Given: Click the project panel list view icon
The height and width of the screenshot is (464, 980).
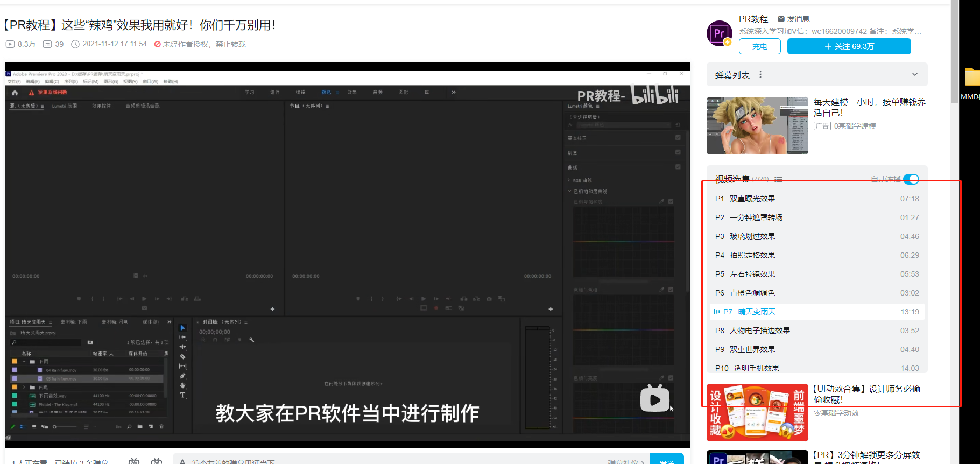Looking at the screenshot, I should click(x=23, y=426).
